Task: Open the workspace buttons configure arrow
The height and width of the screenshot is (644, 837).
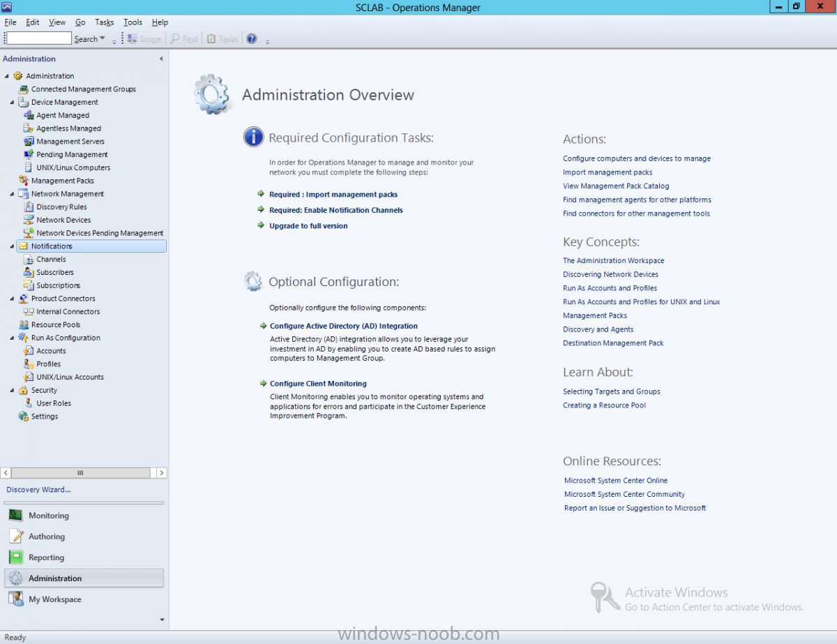Action: [x=162, y=620]
